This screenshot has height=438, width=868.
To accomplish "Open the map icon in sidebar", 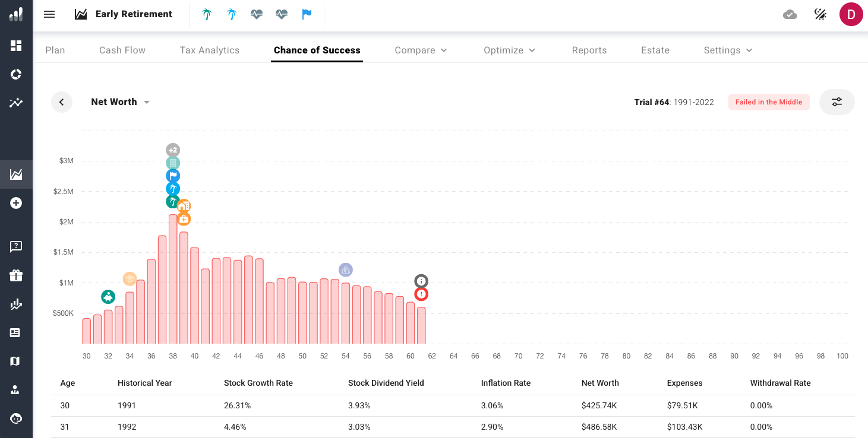I will [16, 361].
